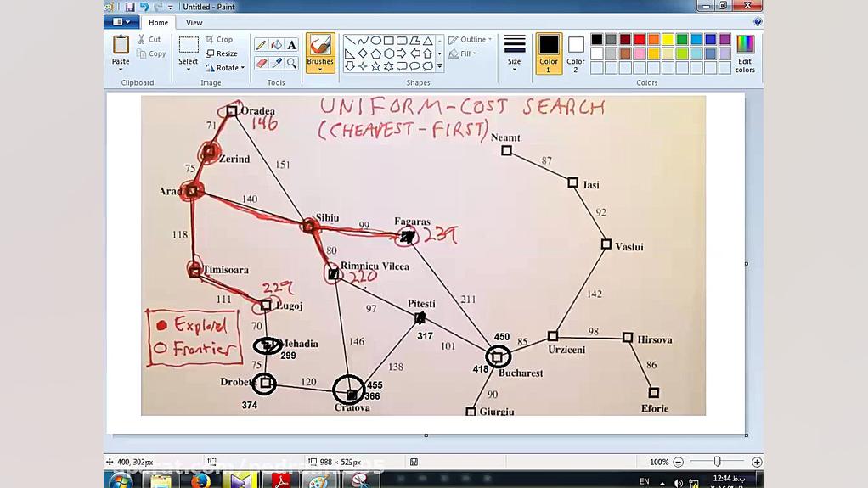Open the Windows Start button
Image resolution: width=868 pixels, height=488 pixels.
(x=120, y=480)
